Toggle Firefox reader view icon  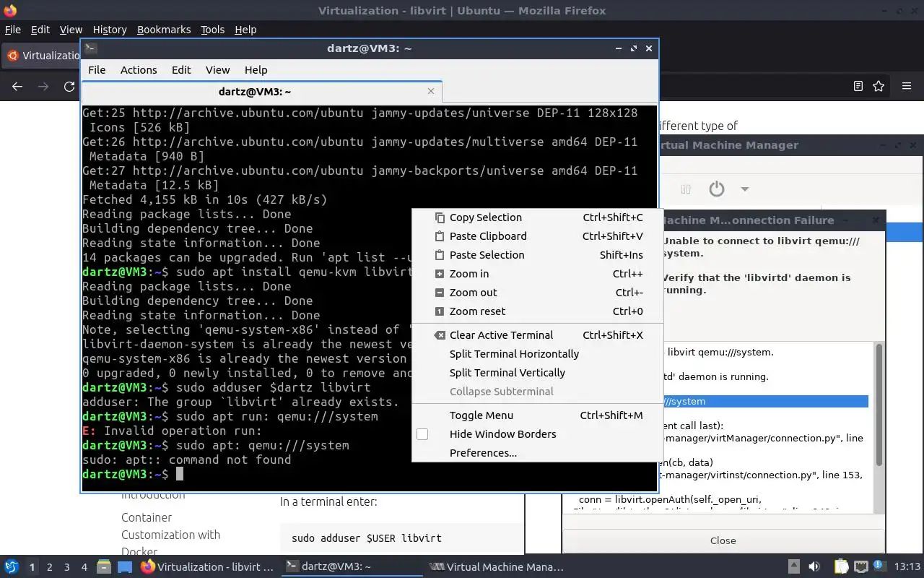click(858, 86)
